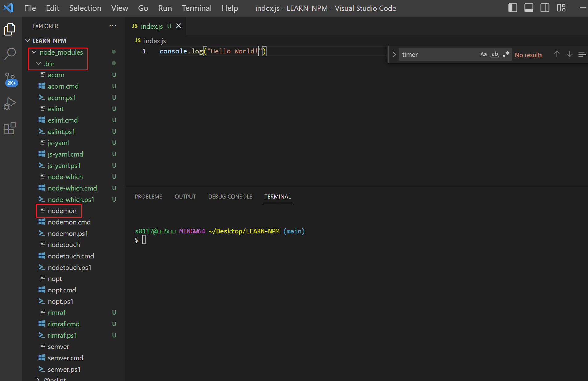Switch to the OUTPUT panel tab
Screen dimensions: 588x381
point(185,197)
